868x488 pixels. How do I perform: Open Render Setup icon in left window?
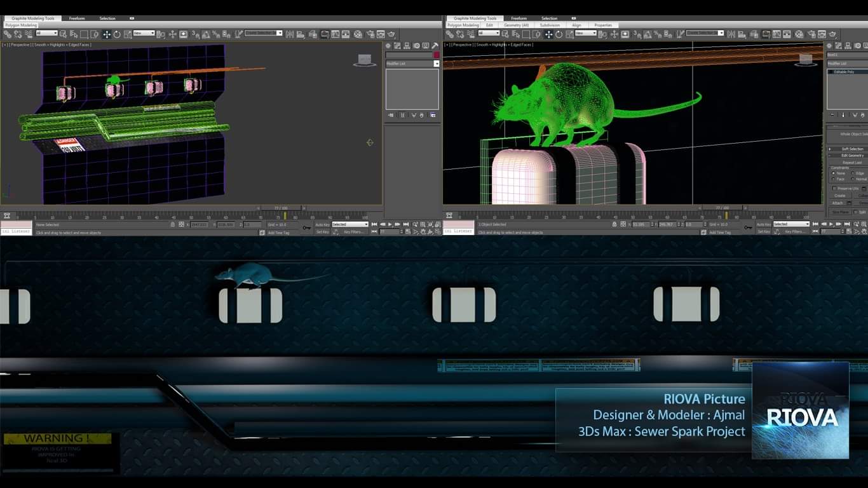click(370, 34)
